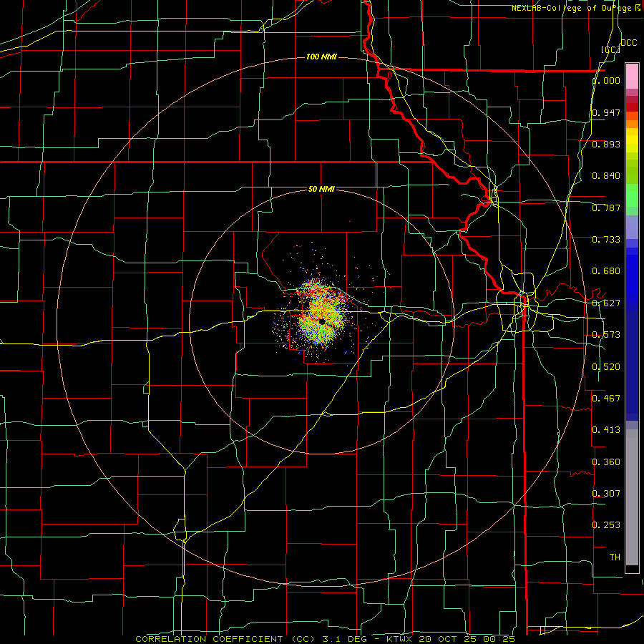Click the 0.680 scale value
Image resolution: width=644 pixels, height=644 pixels.
(x=606, y=271)
